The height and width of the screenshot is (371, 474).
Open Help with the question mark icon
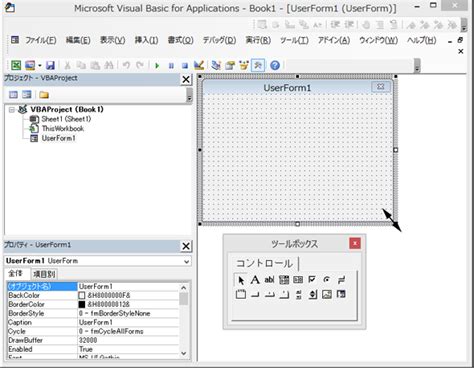pyautogui.click(x=275, y=65)
